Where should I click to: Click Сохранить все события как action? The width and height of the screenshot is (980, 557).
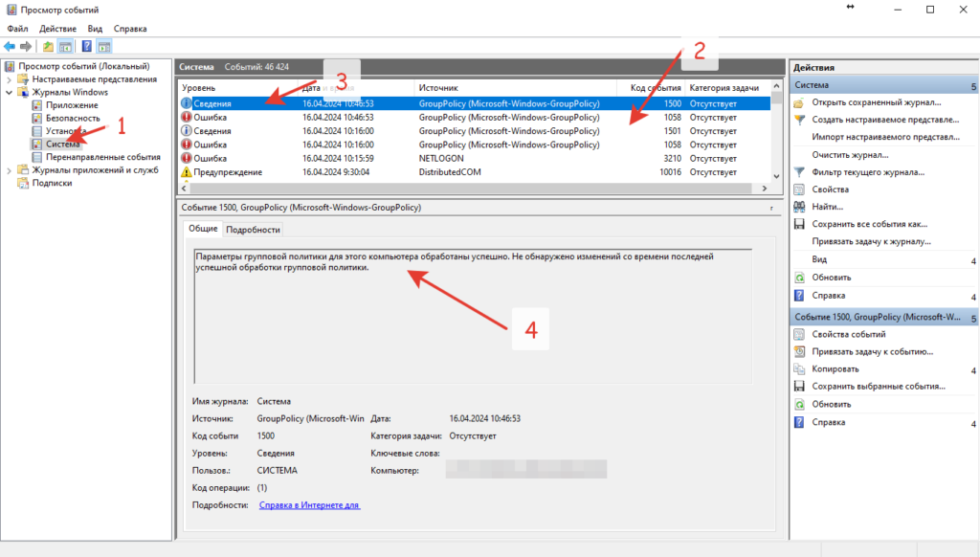click(x=869, y=224)
